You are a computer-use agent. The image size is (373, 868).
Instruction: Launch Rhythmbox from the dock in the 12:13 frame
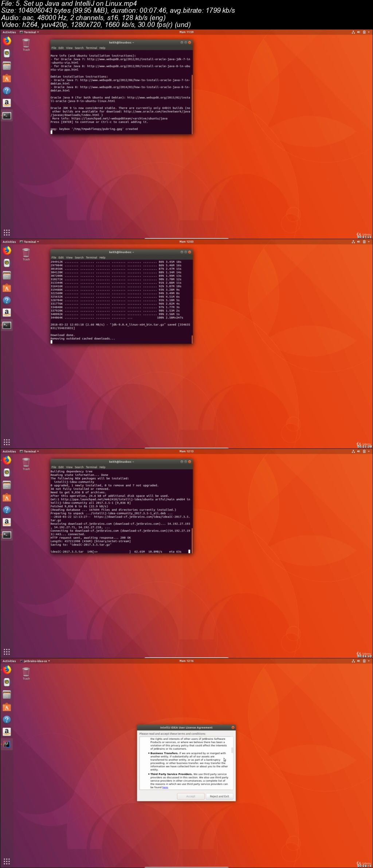pyautogui.click(x=7, y=473)
